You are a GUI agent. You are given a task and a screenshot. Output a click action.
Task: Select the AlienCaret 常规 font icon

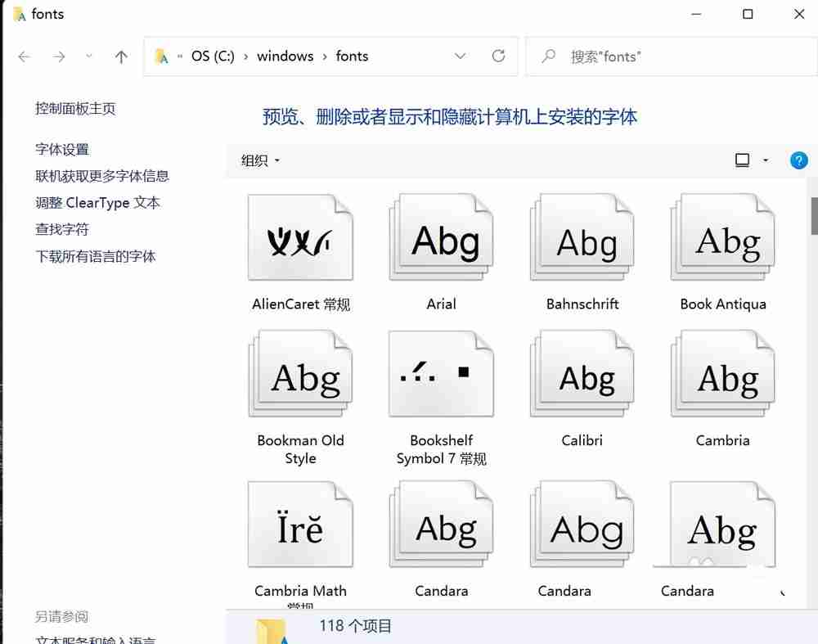click(x=300, y=237)
